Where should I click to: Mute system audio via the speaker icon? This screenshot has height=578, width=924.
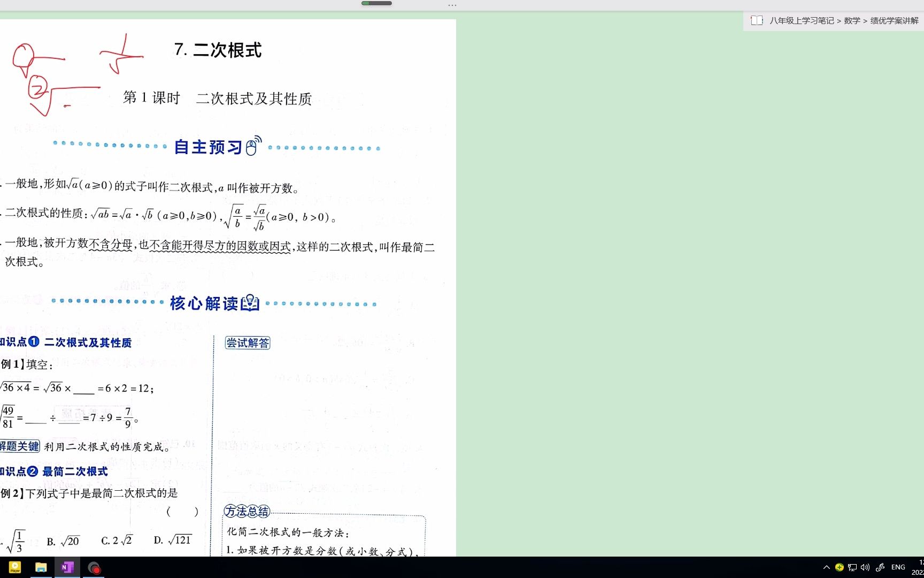865,567
